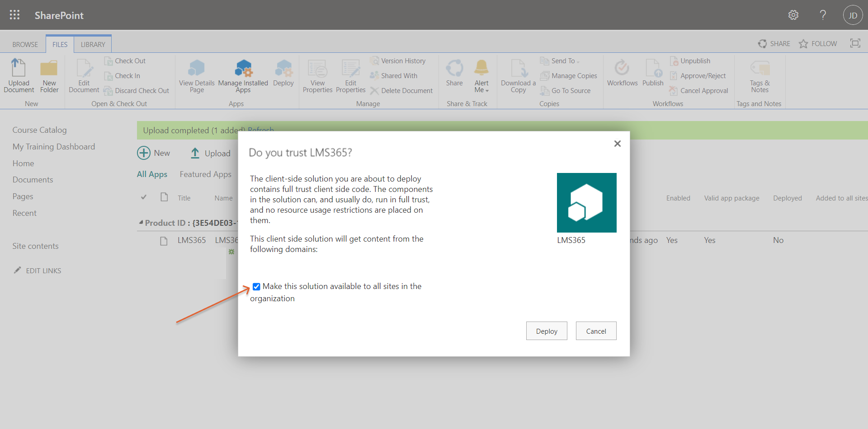Click EDIT LINKS with pencil icon
This screenshot has width=868, height=429.
coord(38,270)
